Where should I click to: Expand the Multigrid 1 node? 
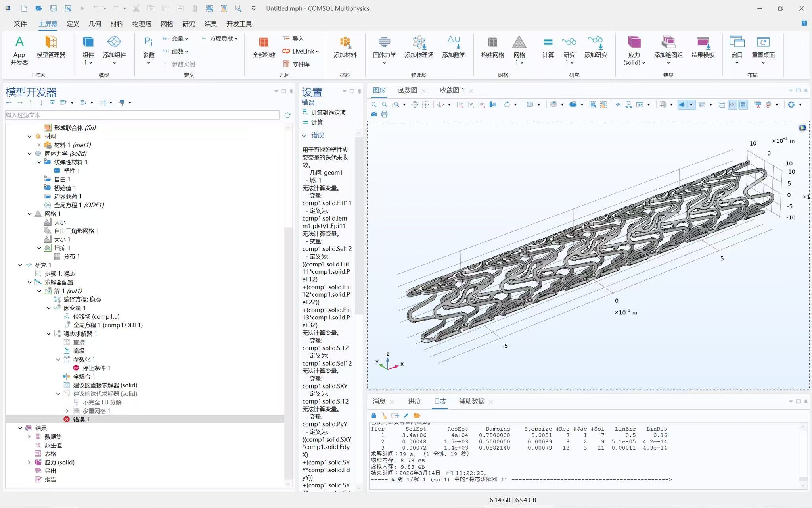(67, 411)
